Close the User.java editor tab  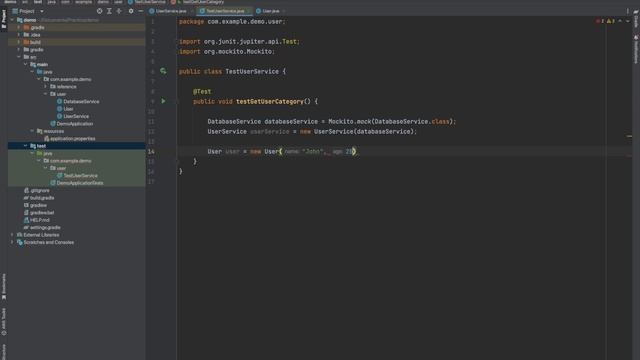[283, 11]
